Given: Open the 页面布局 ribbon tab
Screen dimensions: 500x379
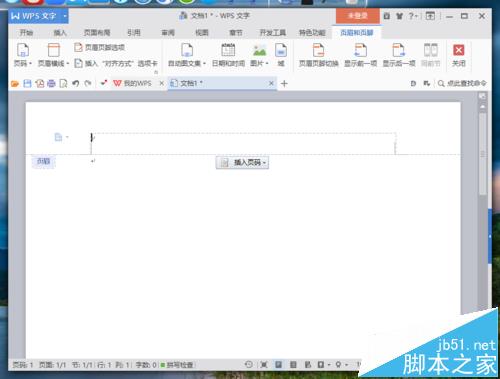Looking at the screenshot, I should (x=97, y=33).
